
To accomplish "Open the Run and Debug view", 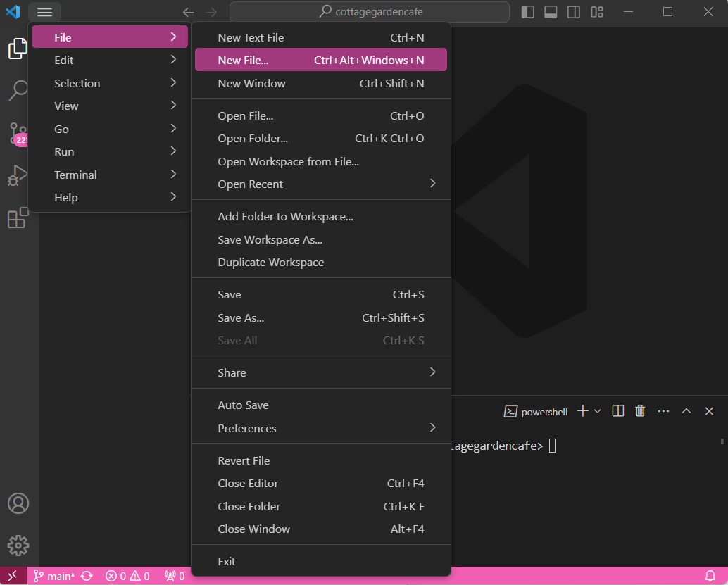I will pyautogui.click(x=18, y=176).
